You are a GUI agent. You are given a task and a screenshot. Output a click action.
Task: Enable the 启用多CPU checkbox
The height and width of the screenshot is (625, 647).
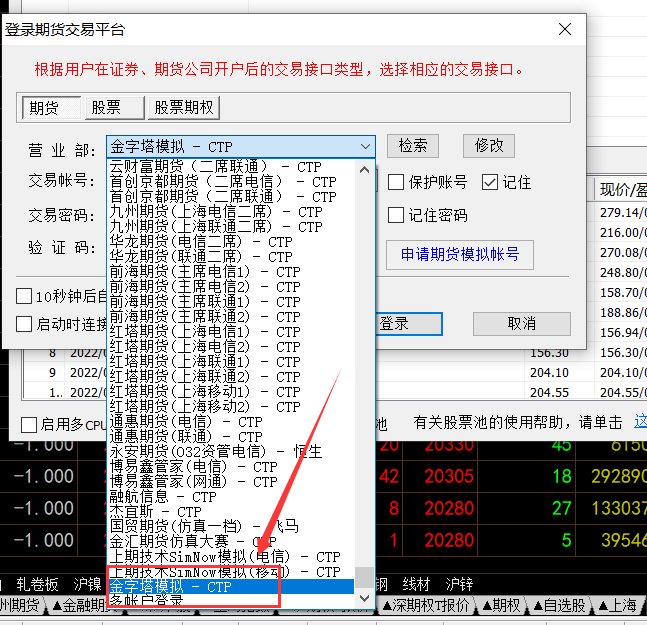(29, 425)
